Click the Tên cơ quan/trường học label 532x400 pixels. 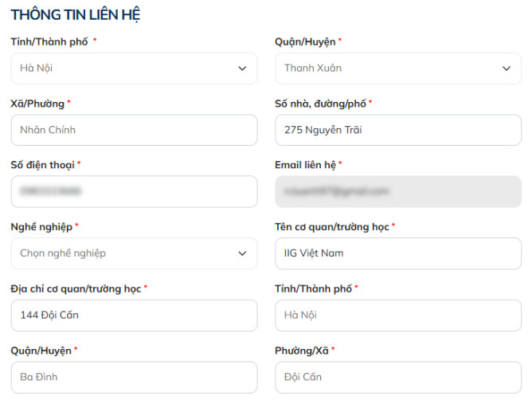pos(332,227)
